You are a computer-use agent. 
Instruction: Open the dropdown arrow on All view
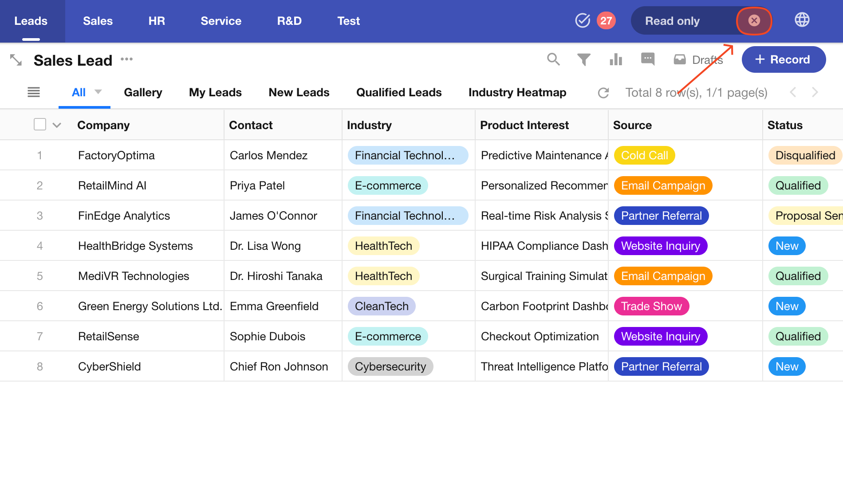click(98, 92)
